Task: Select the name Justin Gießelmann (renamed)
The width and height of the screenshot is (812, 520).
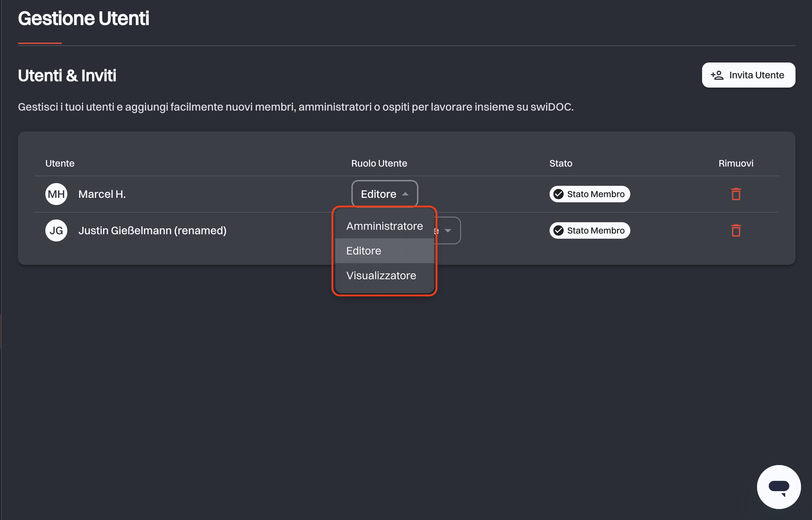Action: pyautogui.click(x=153, y=230)
